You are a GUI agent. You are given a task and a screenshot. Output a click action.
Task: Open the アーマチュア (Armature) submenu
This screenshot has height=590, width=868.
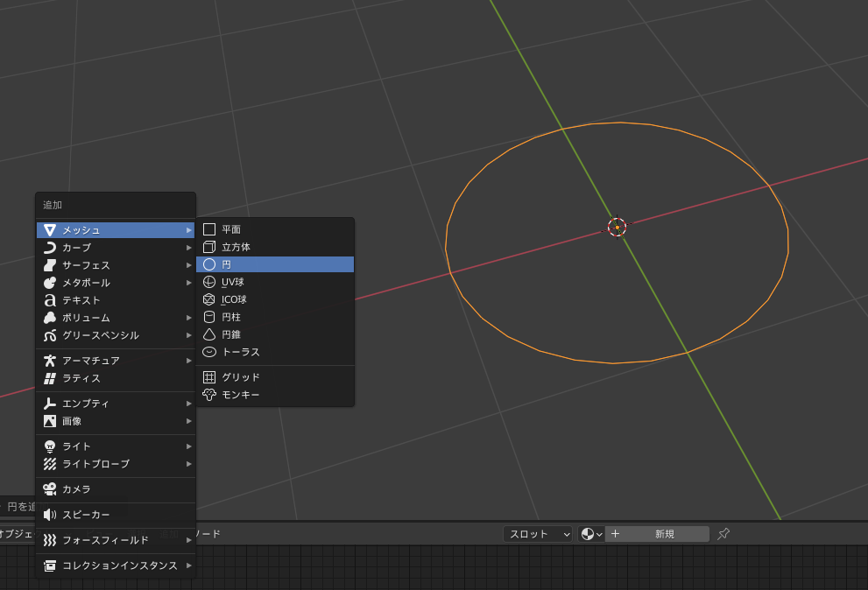coord(115,361)
